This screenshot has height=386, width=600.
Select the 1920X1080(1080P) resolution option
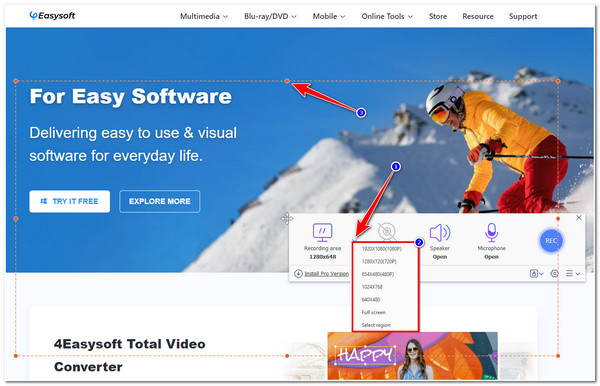[x=382, y=249]
